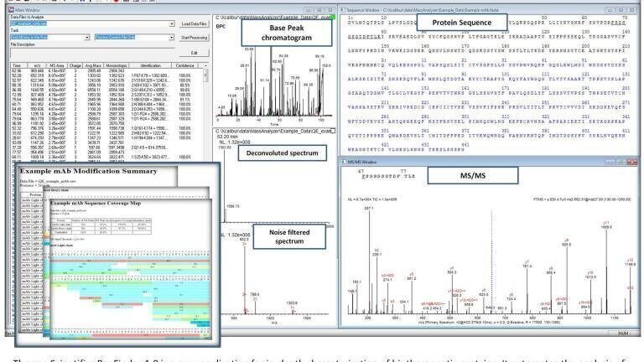This screenshot has width=644, height=362.
Task: Click the results table vertical scrollbar
Action: pyautogui.click(x=205, y=112)
